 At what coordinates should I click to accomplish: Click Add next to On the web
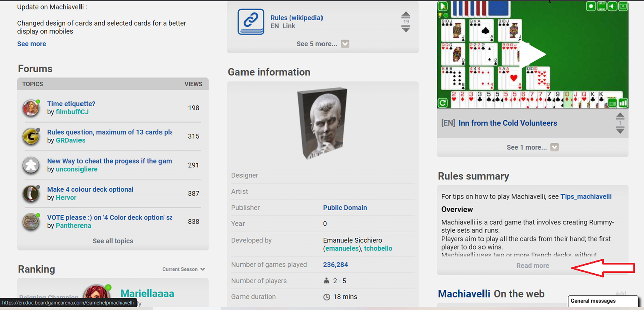pyautogui.click(x=621, y=294)
